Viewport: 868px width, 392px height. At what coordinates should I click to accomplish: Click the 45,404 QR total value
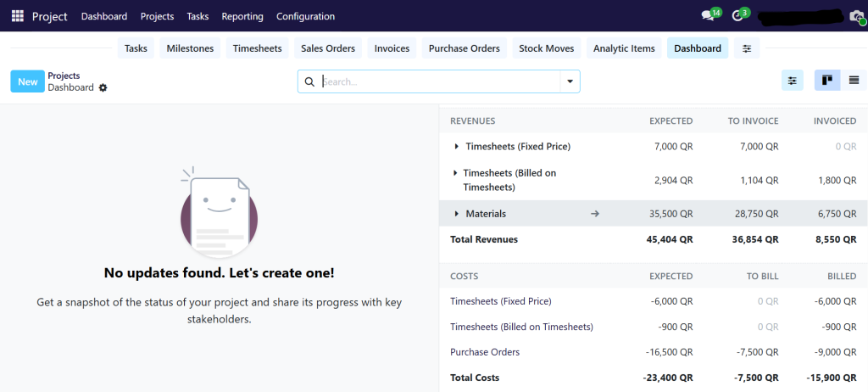coord(670,239)
